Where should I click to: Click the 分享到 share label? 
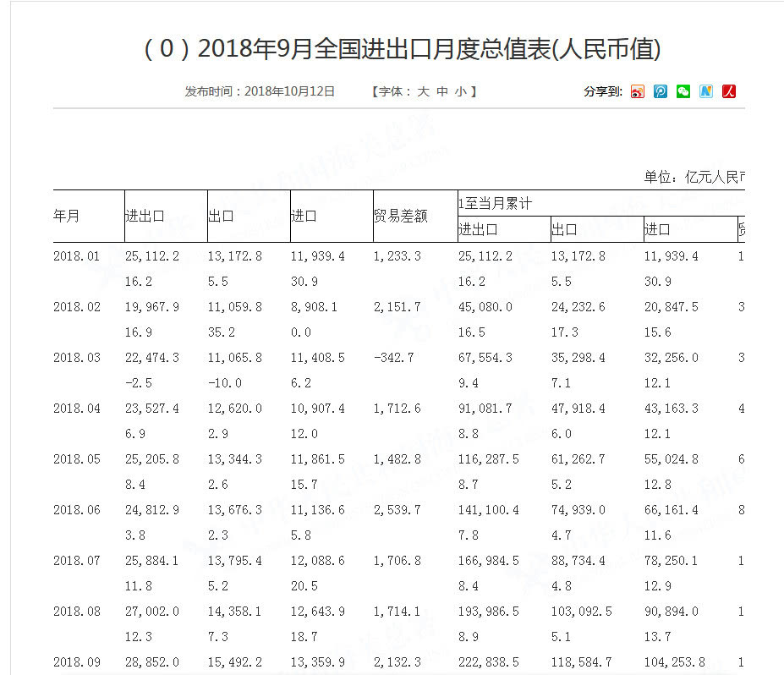[603, 91]
